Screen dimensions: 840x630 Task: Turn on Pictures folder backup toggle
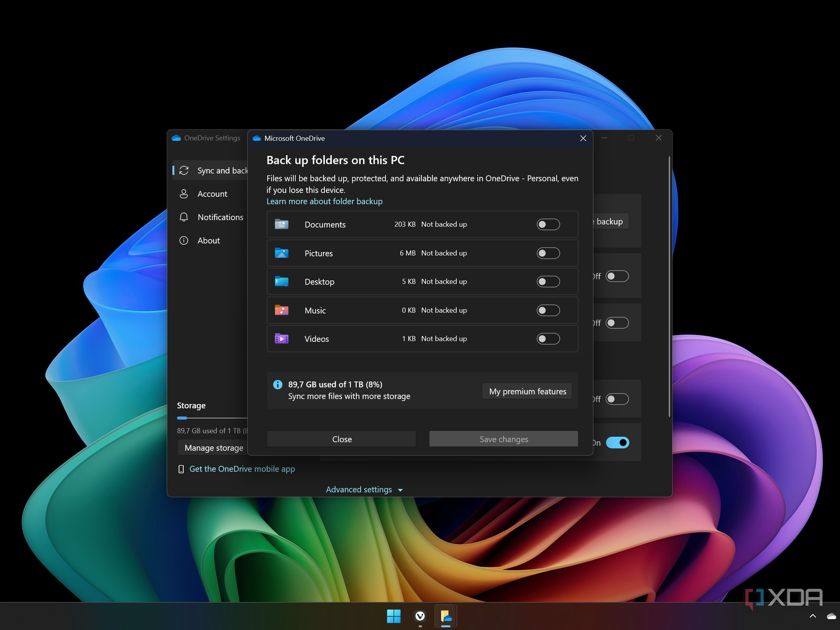coord(548,253)
